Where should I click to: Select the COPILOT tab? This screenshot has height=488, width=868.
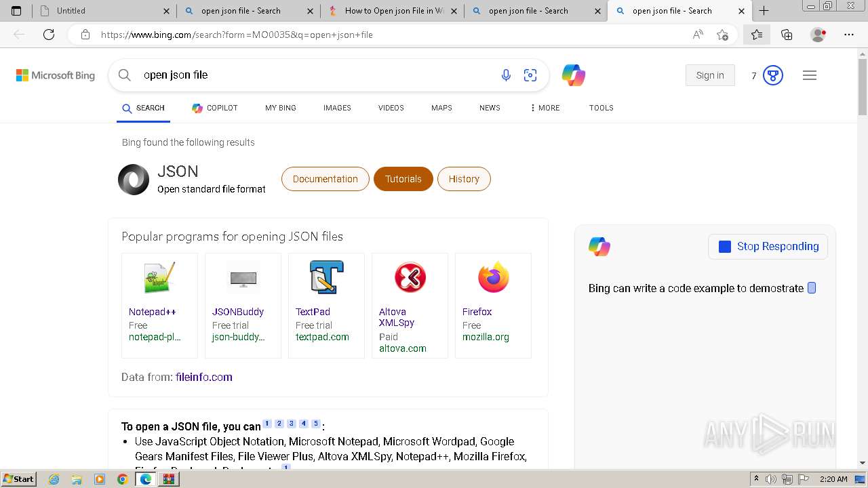pyautogui.click(x=214, y=108)
